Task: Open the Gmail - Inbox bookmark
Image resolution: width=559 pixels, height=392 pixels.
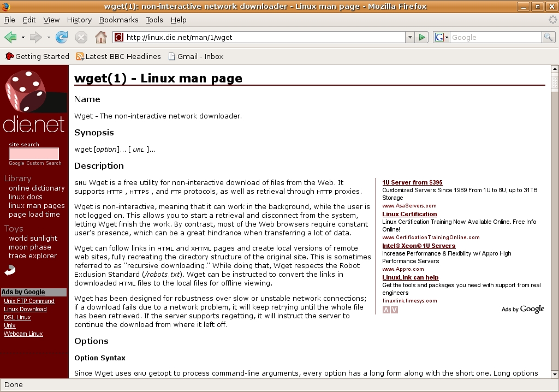Action: (196, 56)
